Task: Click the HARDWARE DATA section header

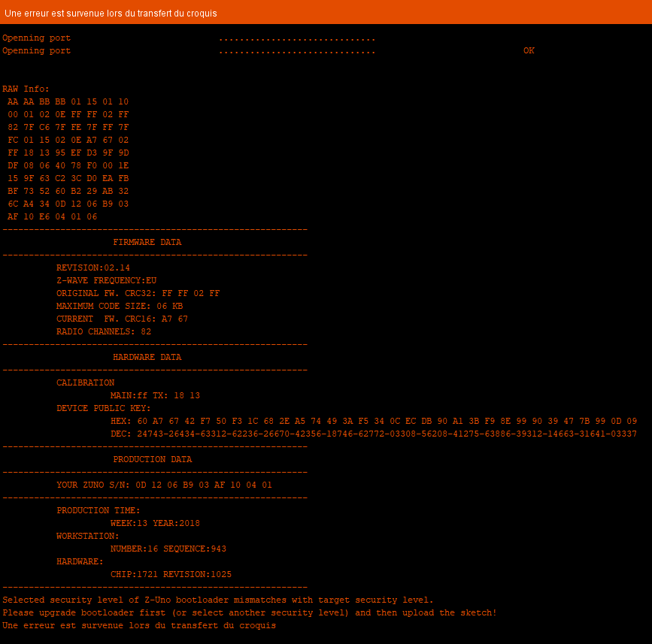Action: coord(147,358)
